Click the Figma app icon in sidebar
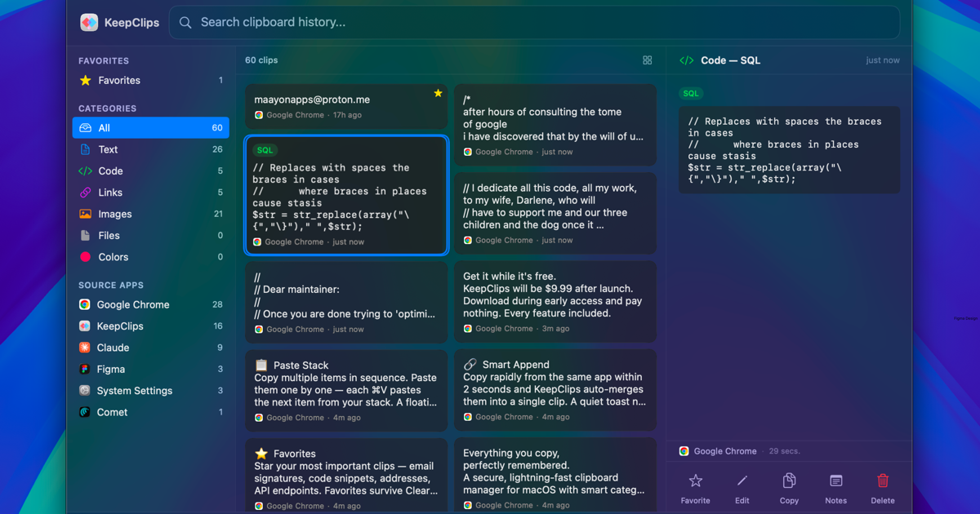 pos(85,369)
